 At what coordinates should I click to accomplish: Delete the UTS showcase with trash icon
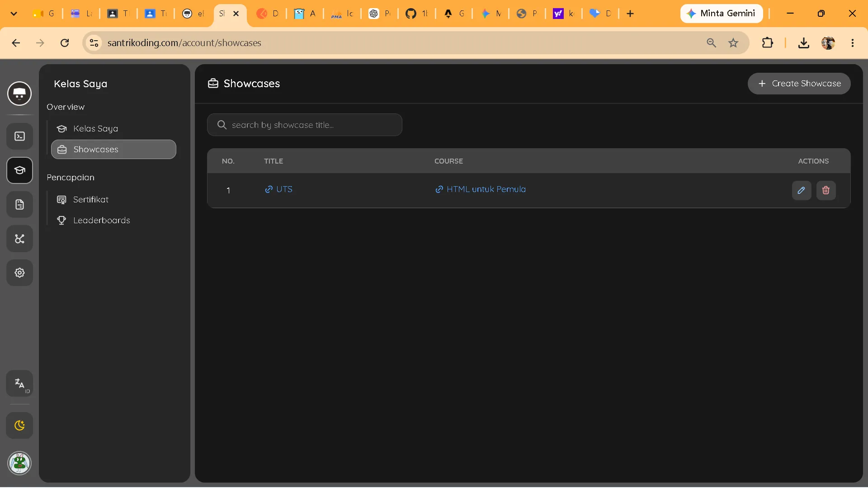click(x=826, y=190)
